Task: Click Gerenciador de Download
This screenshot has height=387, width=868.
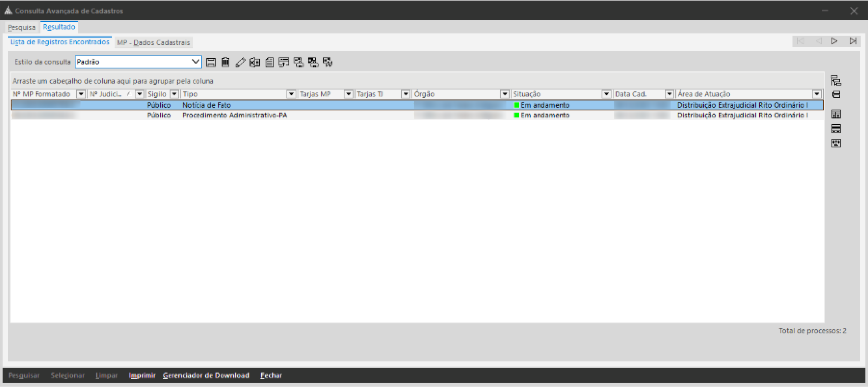Action: point(206,375)
